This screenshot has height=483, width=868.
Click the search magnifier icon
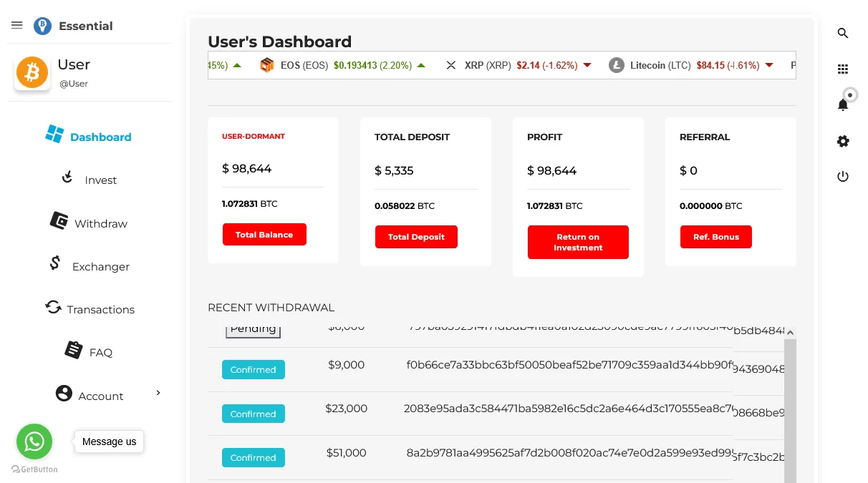coord(843,33)
